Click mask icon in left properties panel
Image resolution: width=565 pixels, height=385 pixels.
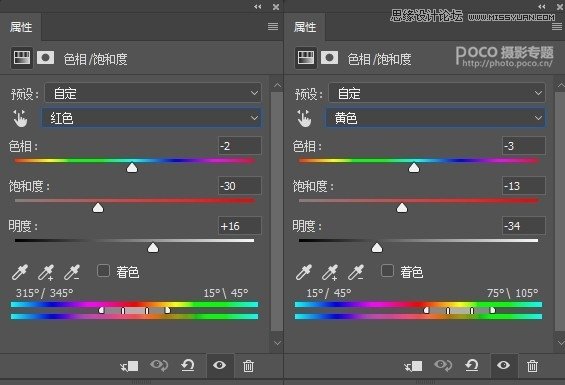click(45, 58)
